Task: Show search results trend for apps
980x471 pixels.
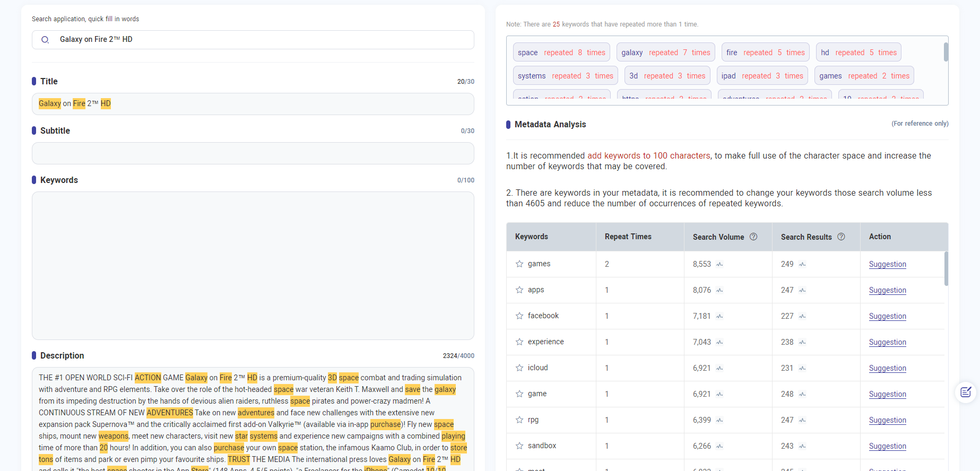Action: (802, 290)
